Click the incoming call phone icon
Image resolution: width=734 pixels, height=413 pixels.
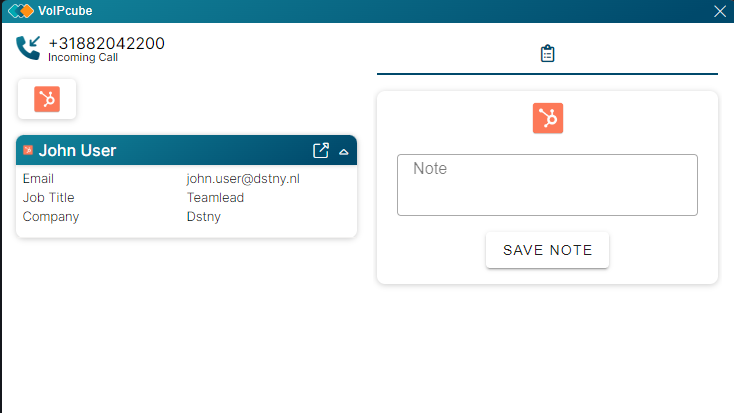click(28, 48)
